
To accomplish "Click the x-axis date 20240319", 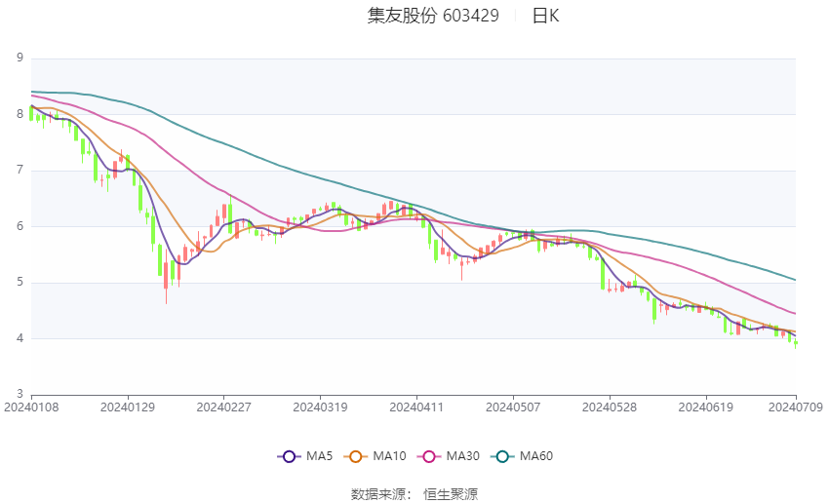I will point(320,407).
